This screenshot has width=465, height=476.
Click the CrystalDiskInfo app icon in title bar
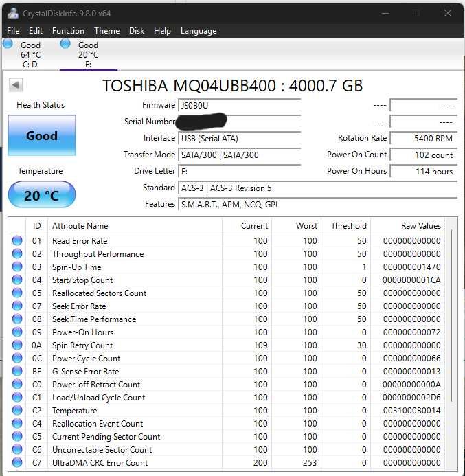tap(13, 13)
